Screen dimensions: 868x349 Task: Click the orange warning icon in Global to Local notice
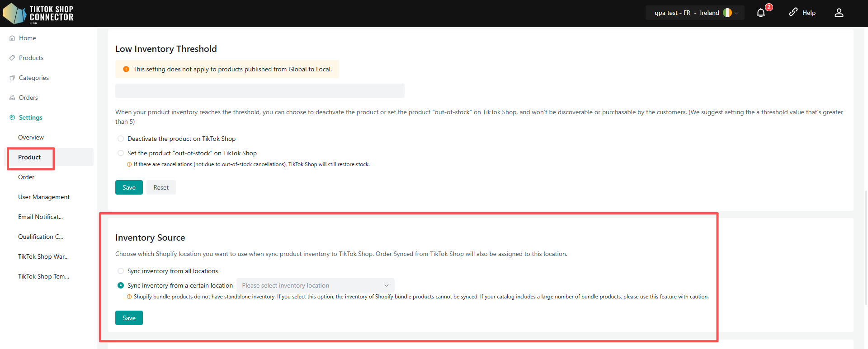(126, 69)
